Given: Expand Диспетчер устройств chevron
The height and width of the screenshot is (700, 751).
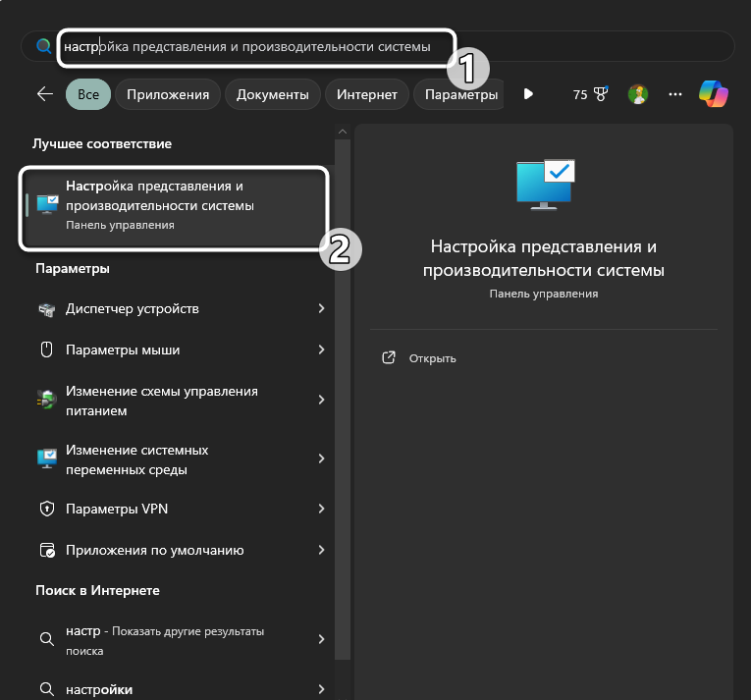Looking at the screenshot, I should [321, 308].
